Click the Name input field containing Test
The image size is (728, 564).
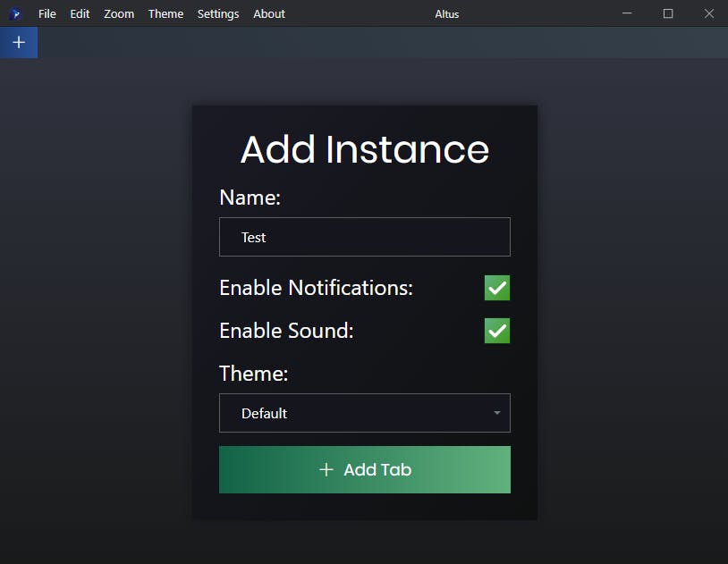[365, 237]
